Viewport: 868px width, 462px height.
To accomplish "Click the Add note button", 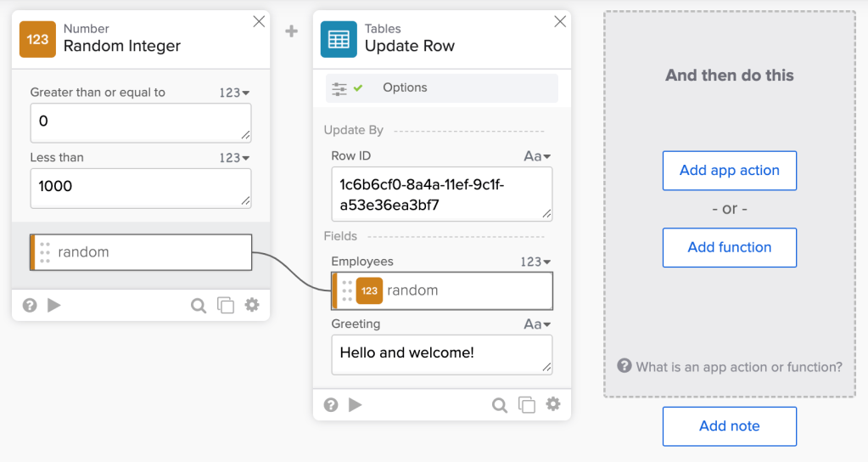I will (x=729, y=426).
